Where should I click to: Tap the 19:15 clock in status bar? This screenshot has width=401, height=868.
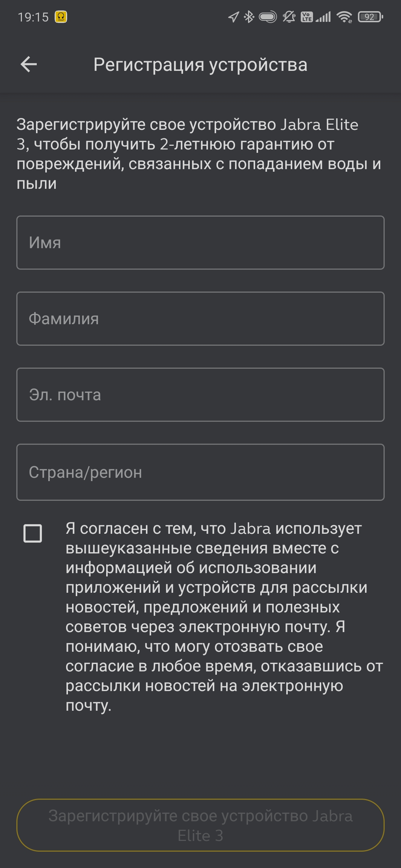33,17
